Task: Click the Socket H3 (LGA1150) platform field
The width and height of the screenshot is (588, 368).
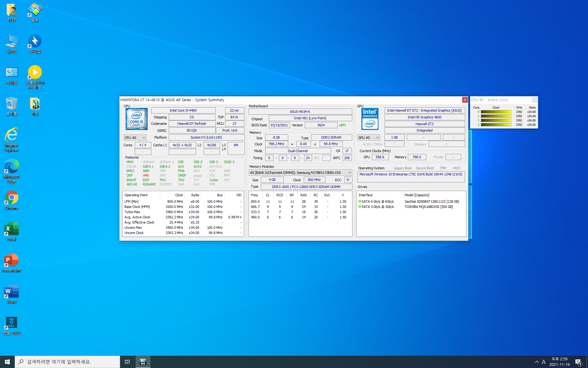Action: [x=206, y=137]
